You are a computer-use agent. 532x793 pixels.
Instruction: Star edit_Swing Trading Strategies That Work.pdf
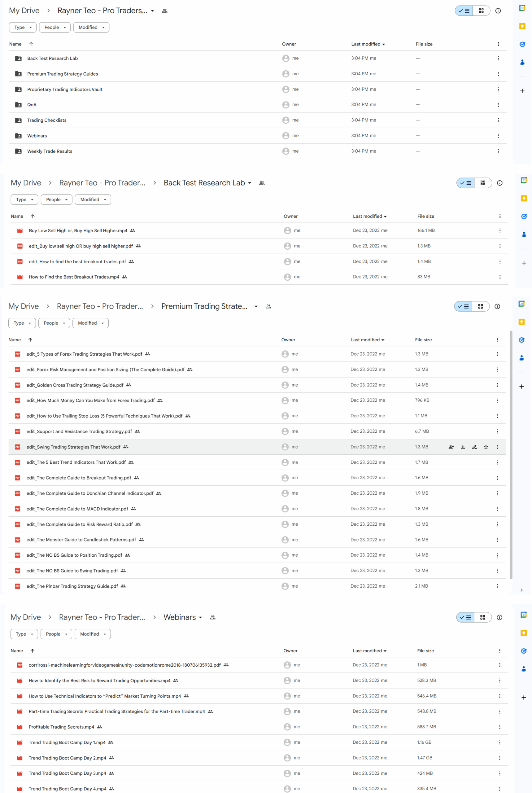coord(486,447)
